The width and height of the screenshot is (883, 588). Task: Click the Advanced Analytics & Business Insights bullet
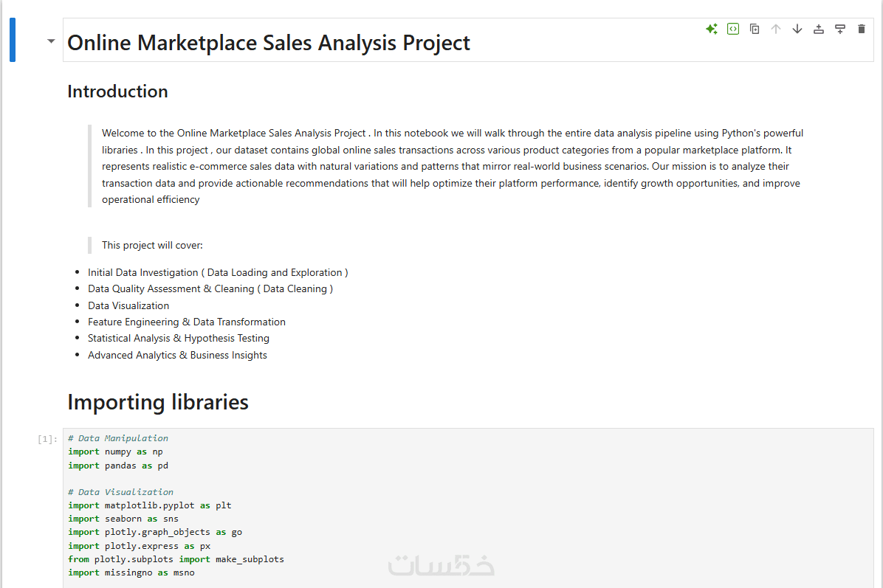coord(177,355)
